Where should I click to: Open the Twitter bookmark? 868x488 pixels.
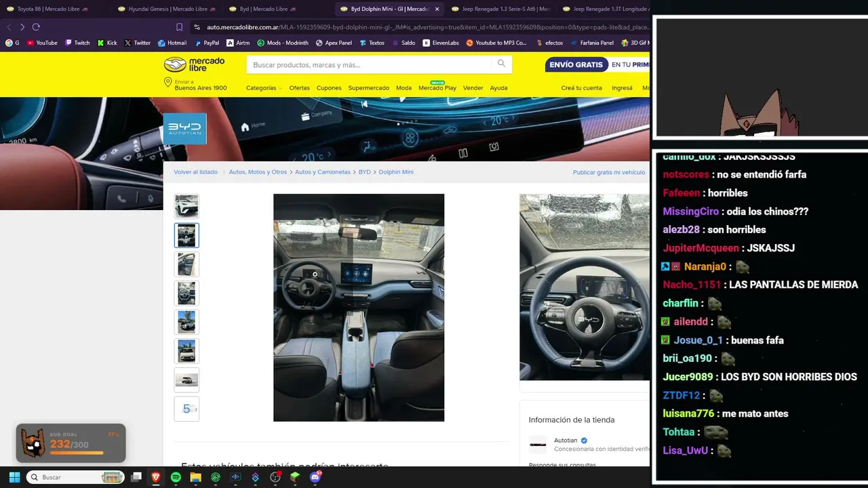[x=137, y=43]
